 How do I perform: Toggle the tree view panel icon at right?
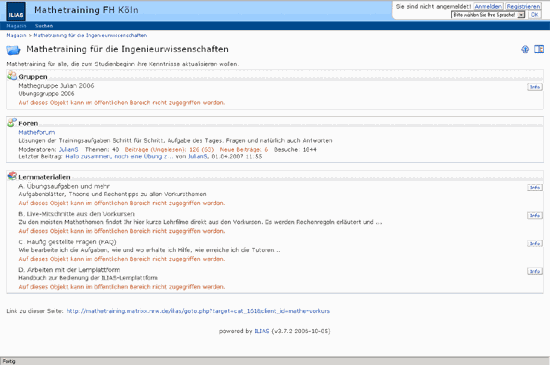click(539, 49)
